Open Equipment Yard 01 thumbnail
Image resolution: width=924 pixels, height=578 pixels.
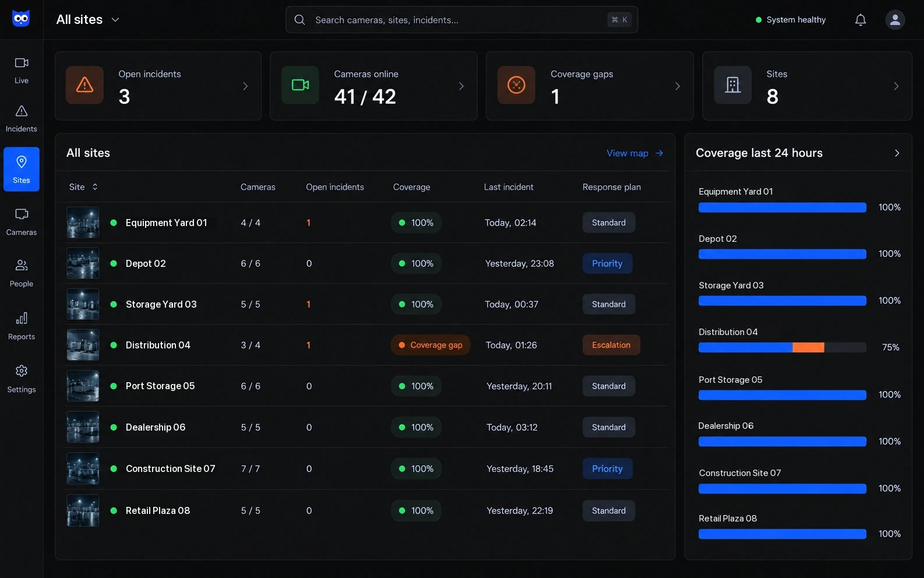pyautogui.click(x=83, y=223)
